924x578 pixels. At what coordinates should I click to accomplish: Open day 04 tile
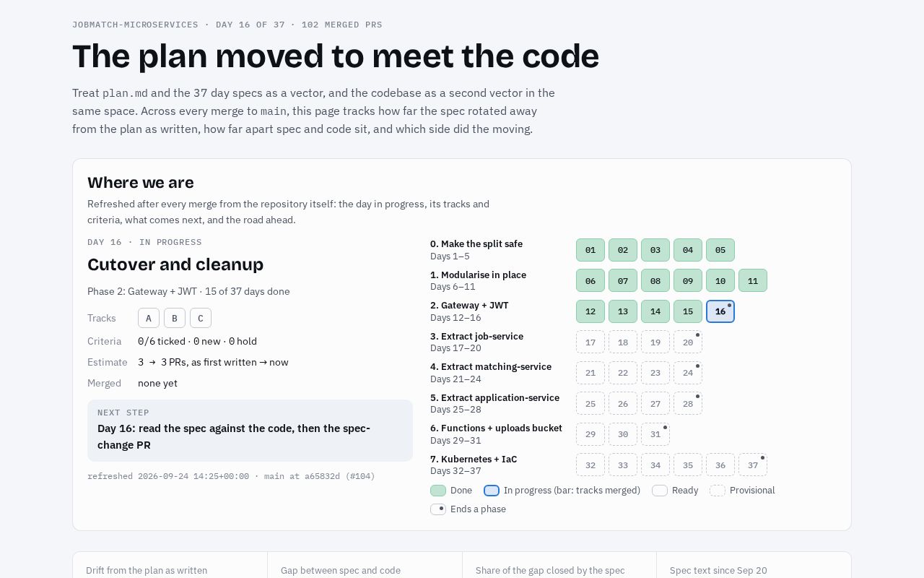pos(688,250)
